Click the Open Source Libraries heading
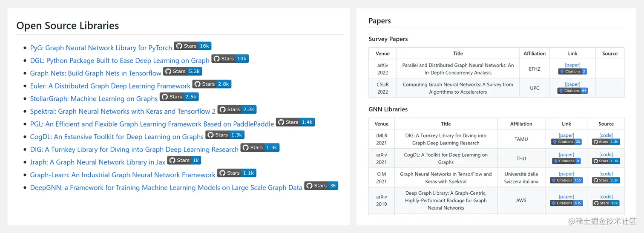Viewport: 644px width, 233px height. (67, 26)
